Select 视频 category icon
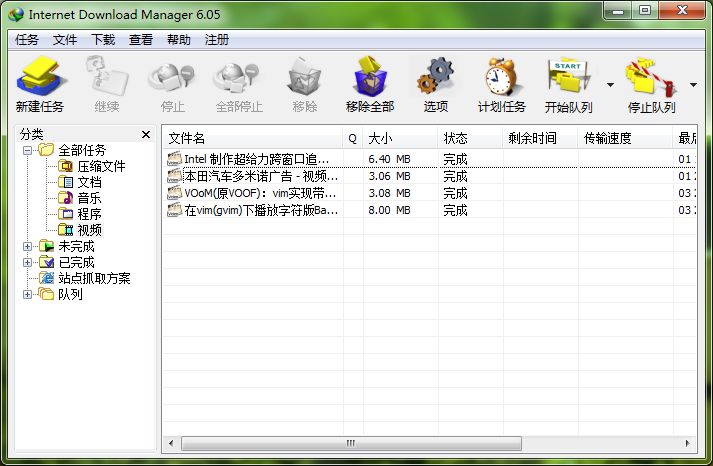This screenshot has height=466, width=713. pyautogui.click(x=65, y=230)
